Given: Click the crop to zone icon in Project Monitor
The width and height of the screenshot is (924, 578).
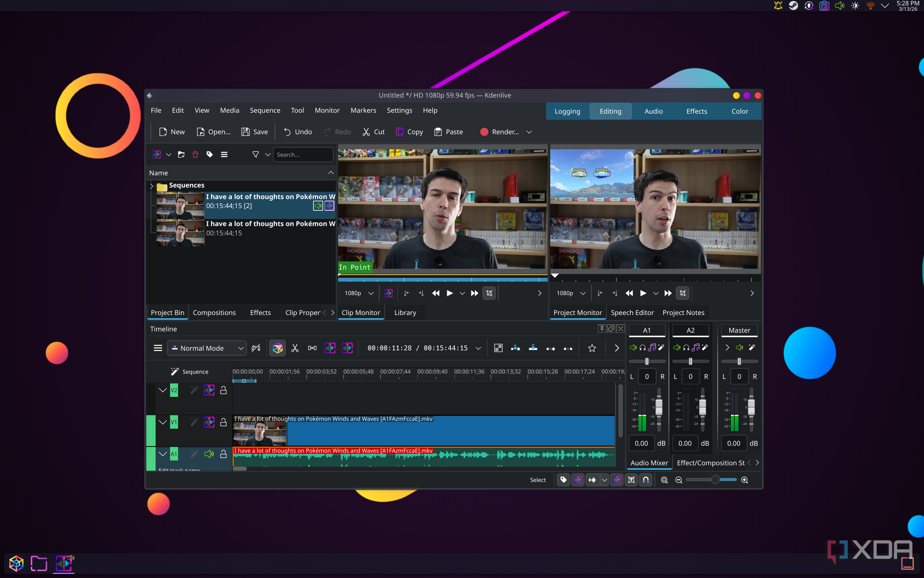Looking at the screenshot, I should tap(683, 293).
